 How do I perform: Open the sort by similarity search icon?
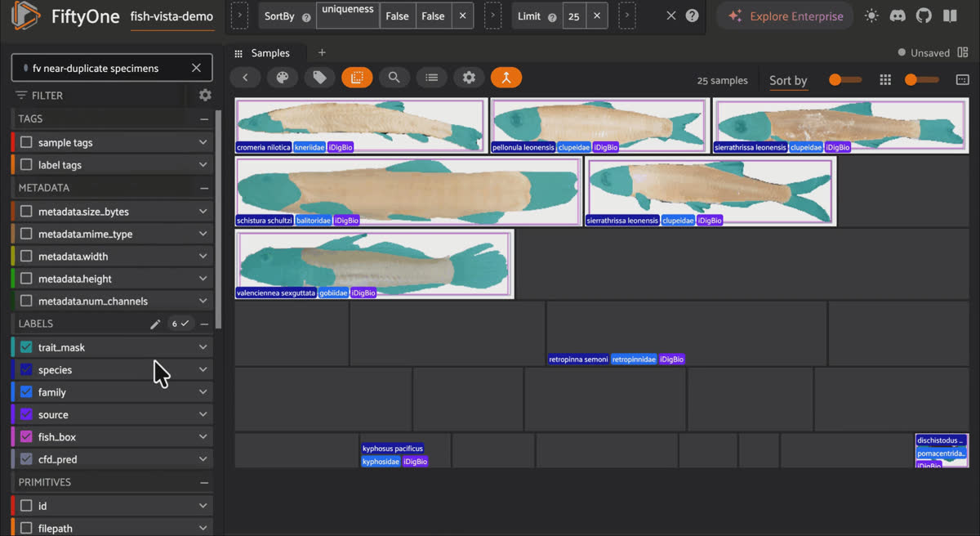click(394, 78)
